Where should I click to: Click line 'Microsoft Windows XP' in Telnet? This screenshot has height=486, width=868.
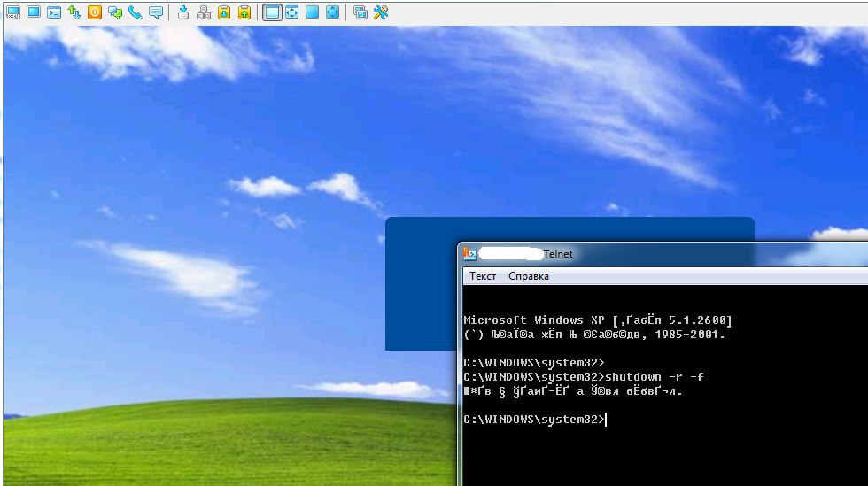coord(598,320)
